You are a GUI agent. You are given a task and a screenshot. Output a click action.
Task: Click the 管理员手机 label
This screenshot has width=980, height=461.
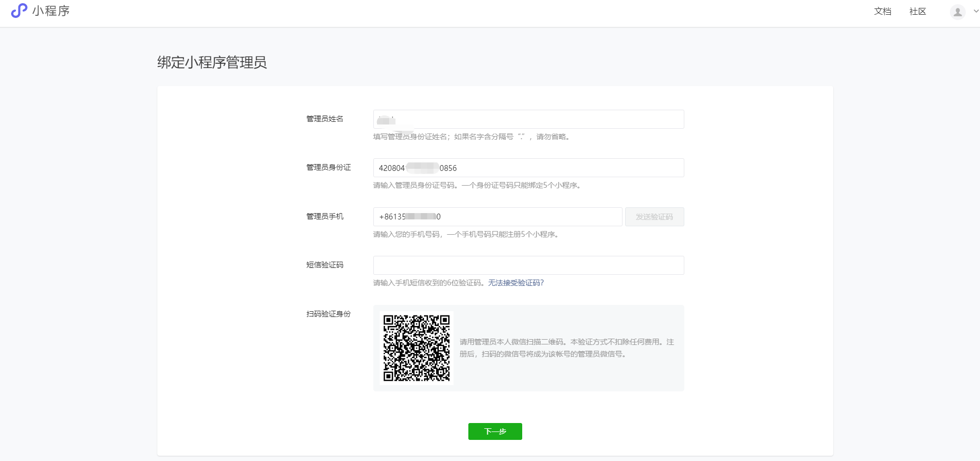325,217
